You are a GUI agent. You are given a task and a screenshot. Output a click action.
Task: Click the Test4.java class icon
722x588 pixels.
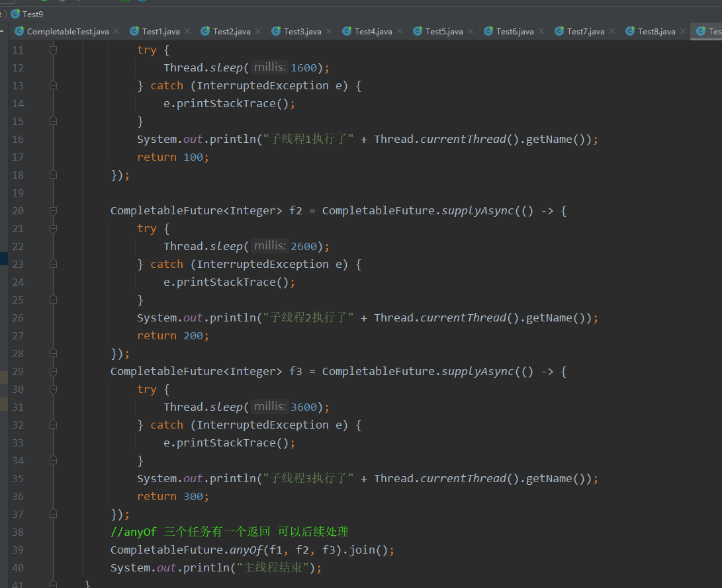[x=347, y=31]
